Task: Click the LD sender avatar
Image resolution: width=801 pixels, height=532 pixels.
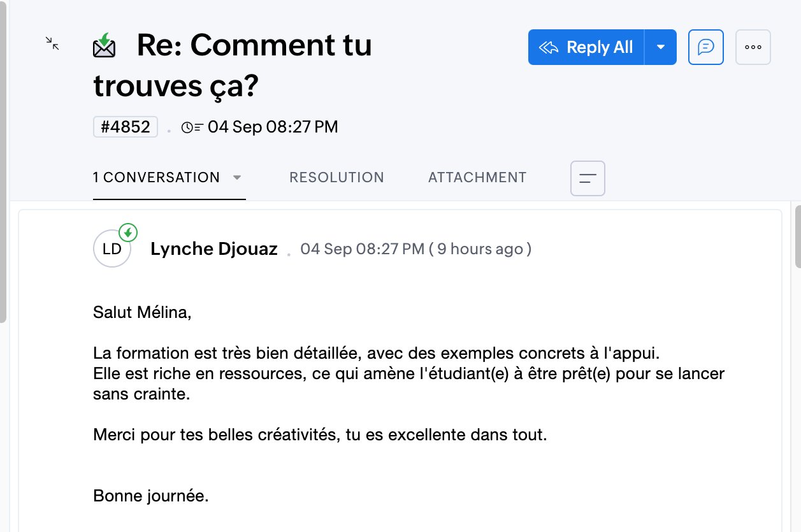Action: click(x=112, y=249)
